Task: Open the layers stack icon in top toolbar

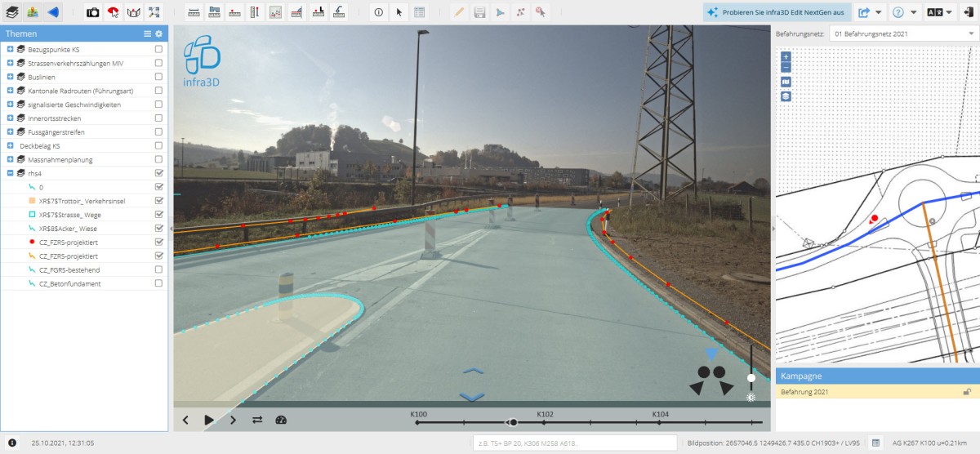Action: [x=12, y=12]
